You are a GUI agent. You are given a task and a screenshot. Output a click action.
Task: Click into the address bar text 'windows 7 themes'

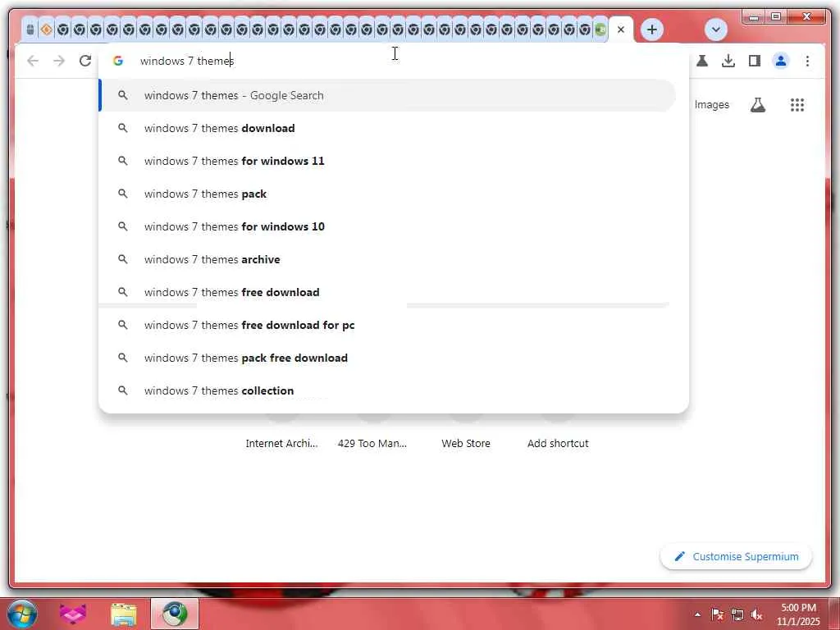187,61
